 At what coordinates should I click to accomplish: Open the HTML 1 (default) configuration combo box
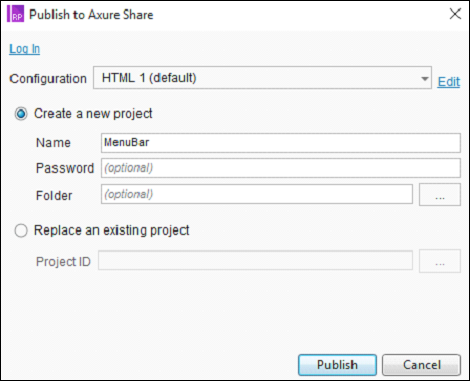tap(262, 78)
